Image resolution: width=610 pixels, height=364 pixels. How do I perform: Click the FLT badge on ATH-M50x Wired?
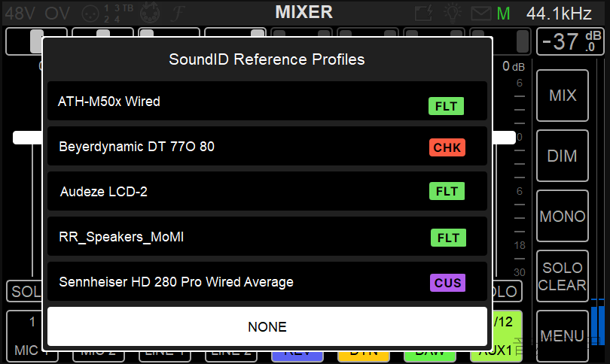pos(447,106)
